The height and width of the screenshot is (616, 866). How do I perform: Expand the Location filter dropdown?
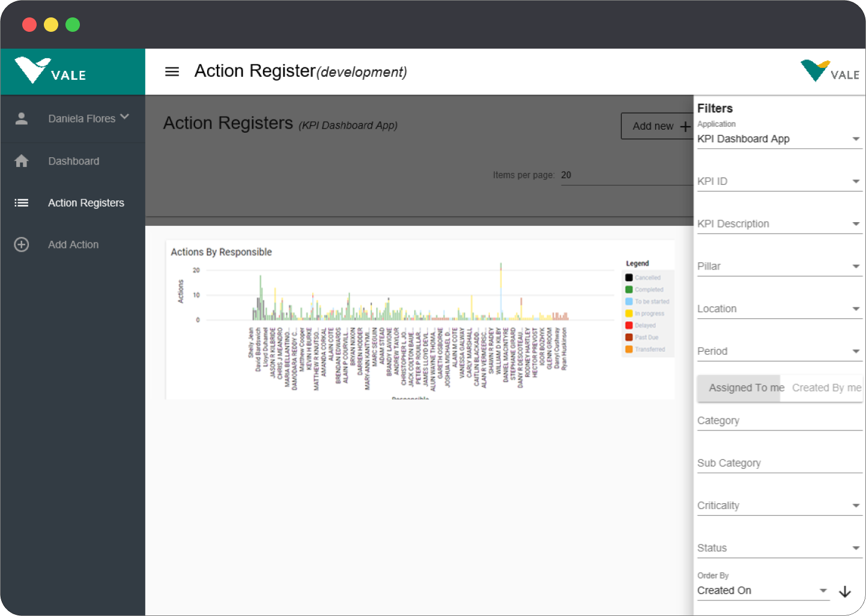[x=780, y=309]
